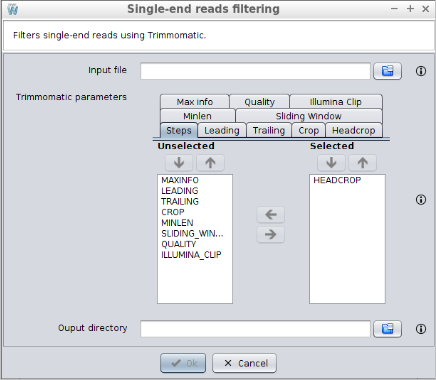Move unselected item up with the arrow
Viewport: 436px width, 380px height.
click(210, 163)
